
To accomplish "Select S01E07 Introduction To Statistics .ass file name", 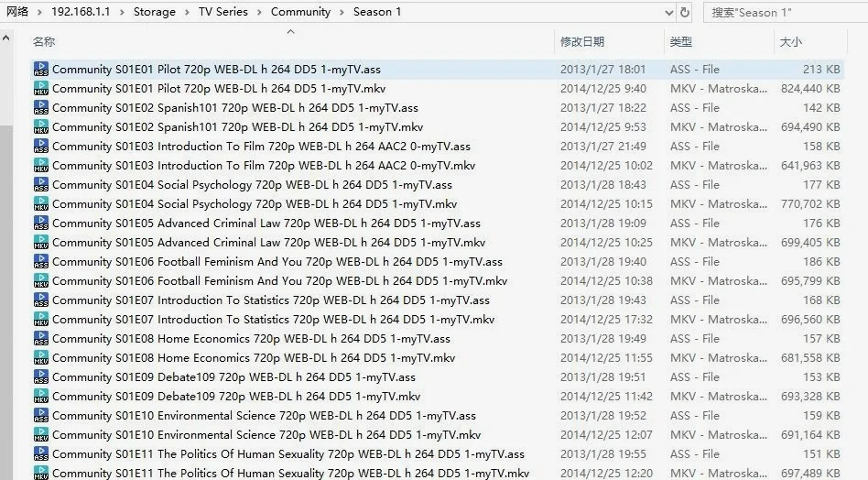I will pyautogui.click(x=271, y=300).
